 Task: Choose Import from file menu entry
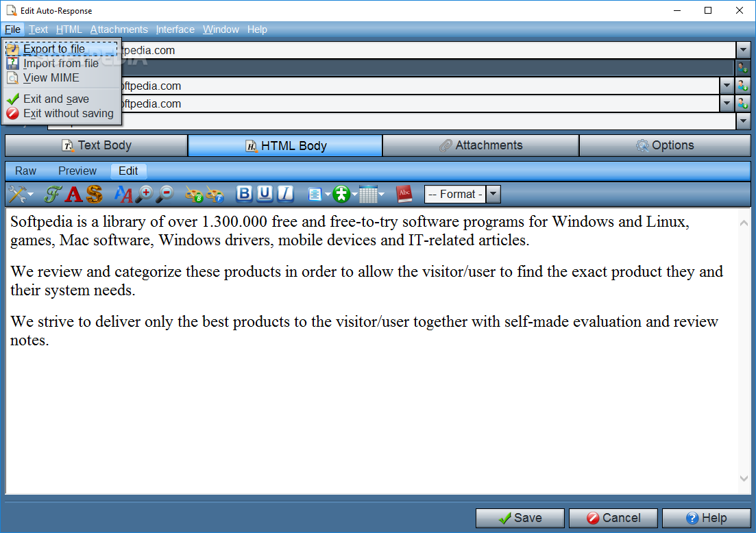(62, 63)
